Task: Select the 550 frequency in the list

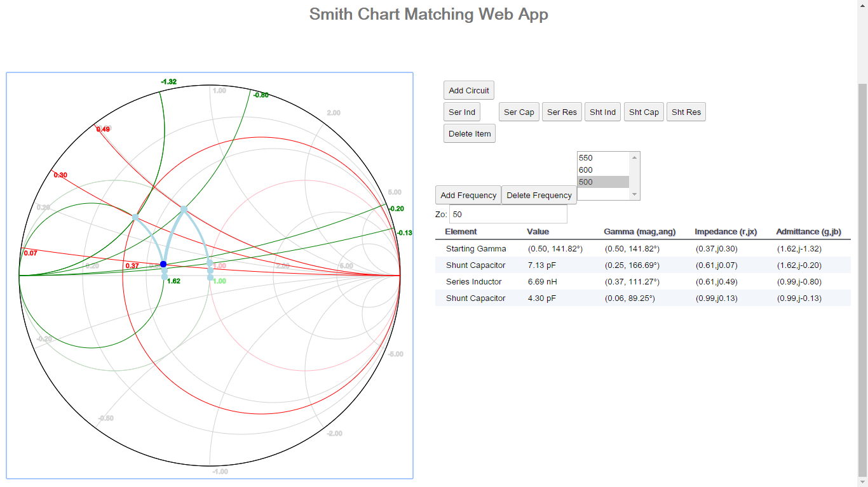Action: point(603,158)
